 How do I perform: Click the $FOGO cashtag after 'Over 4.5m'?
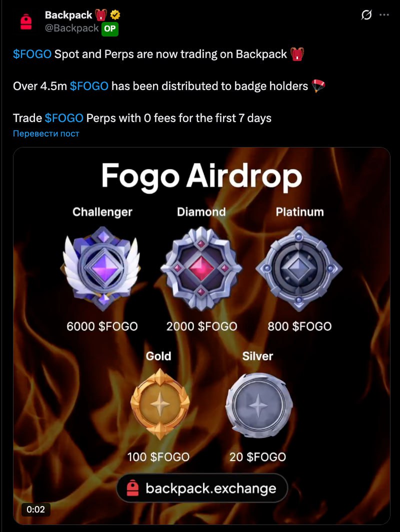point(89,86)
